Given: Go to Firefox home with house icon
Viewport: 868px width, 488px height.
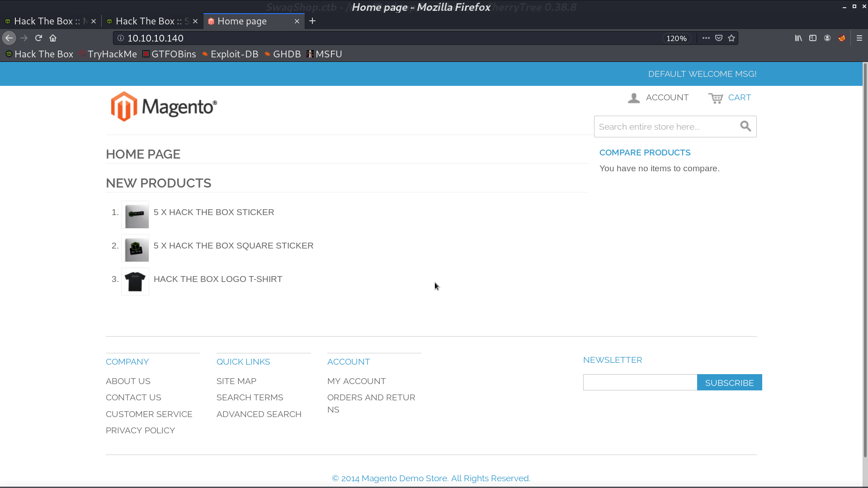Looking at the screenshot, I should (x=53, y=38).
